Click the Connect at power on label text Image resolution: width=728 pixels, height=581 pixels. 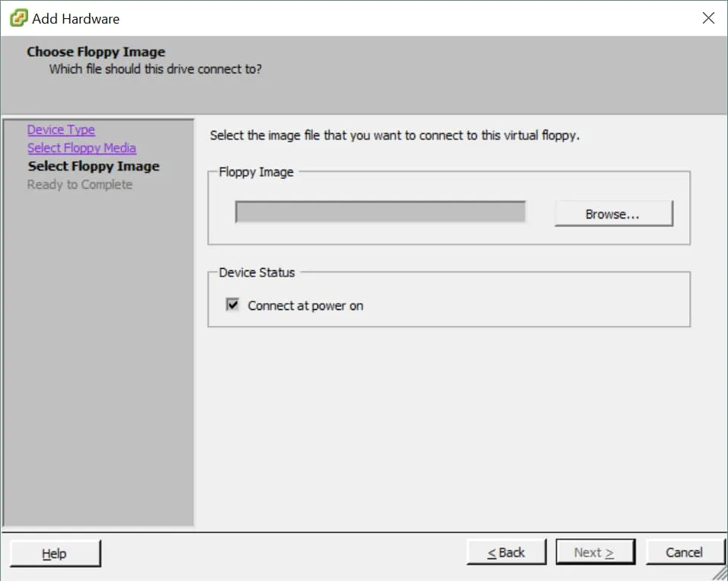click(x=305, y=306)
